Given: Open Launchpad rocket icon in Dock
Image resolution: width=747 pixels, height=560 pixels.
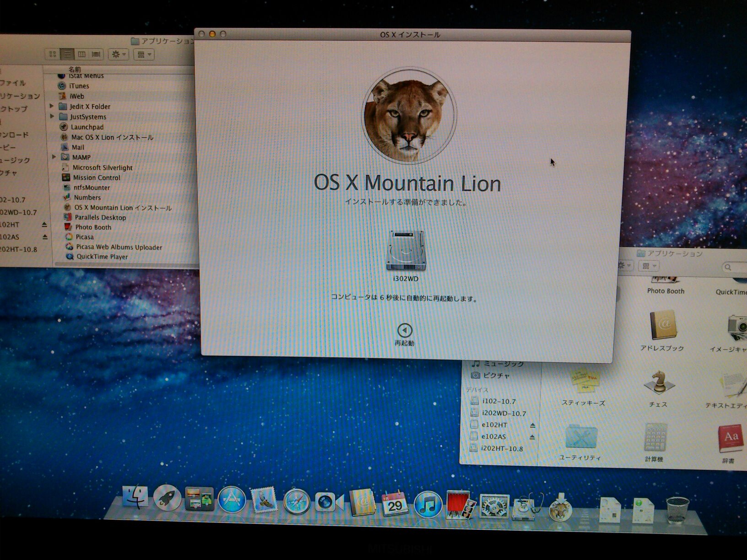Looking at the screenshot, I should tap(167, 498).
